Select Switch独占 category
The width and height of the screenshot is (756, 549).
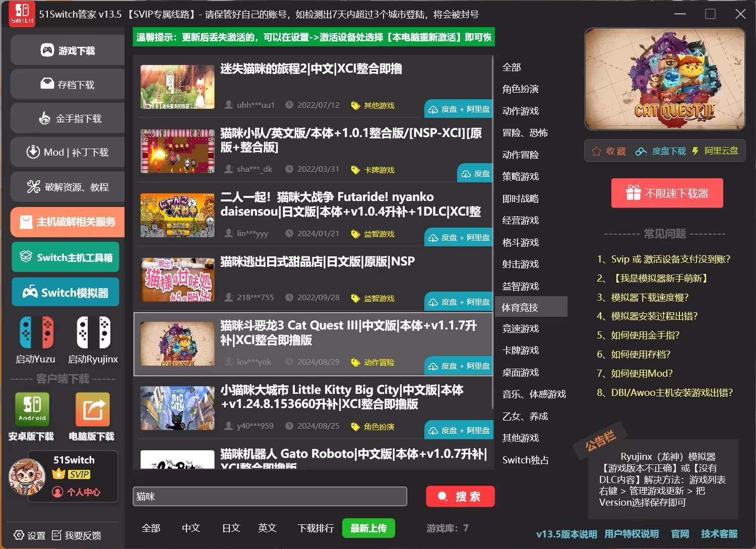pos(526,460)
